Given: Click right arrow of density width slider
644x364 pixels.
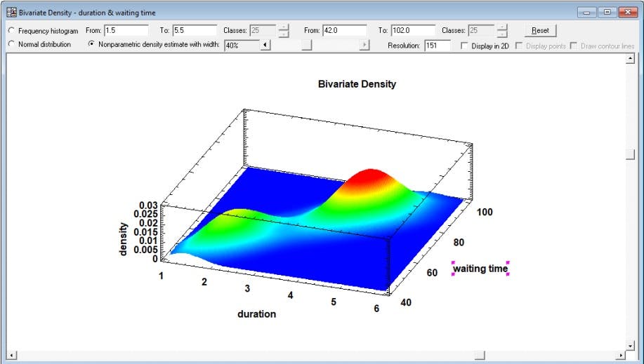Looking at the screenshot, I should point(364,45).
